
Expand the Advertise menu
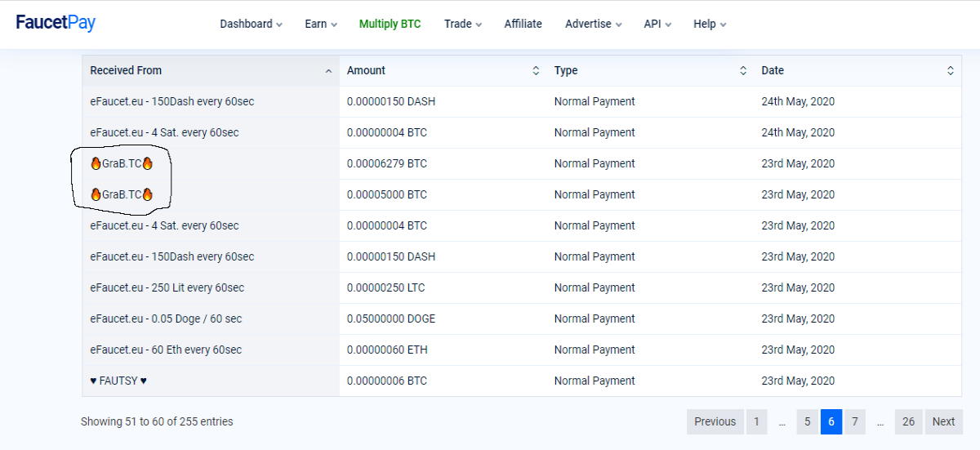[x=594, y=24]
